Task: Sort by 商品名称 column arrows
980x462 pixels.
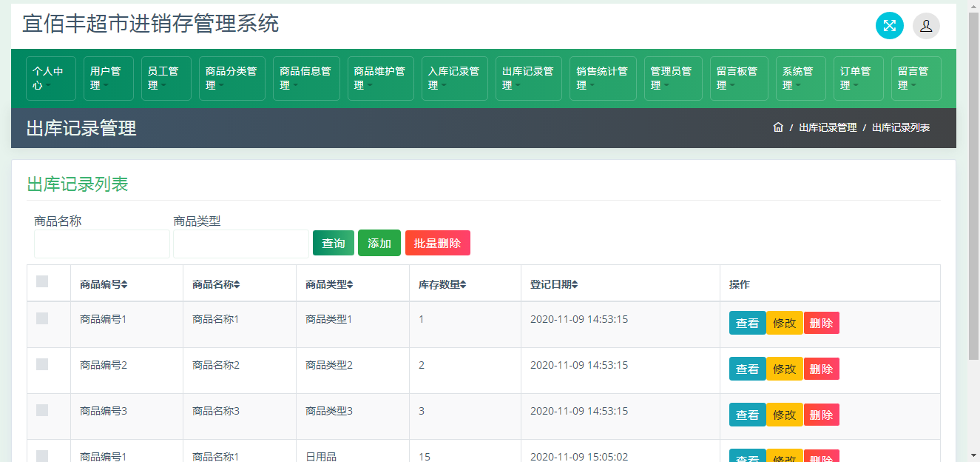Action: (x=237, y=285)
